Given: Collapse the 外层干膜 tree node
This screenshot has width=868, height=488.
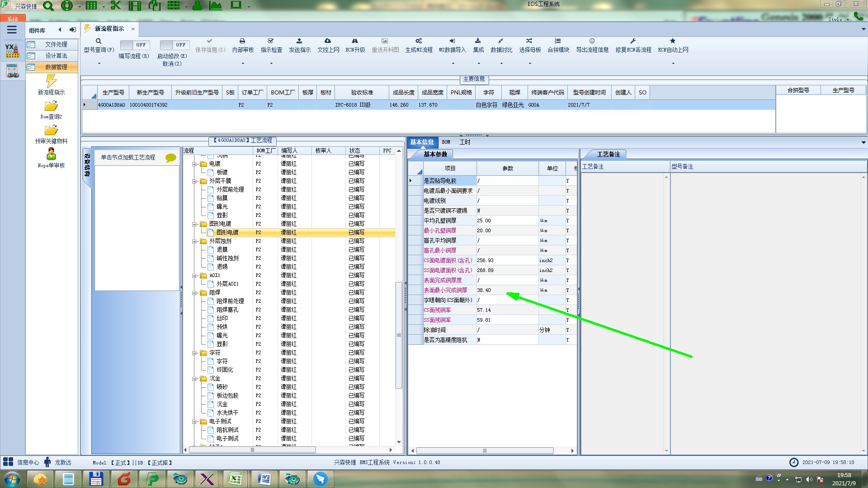Looking at the screenshot, I should [194, 181].
